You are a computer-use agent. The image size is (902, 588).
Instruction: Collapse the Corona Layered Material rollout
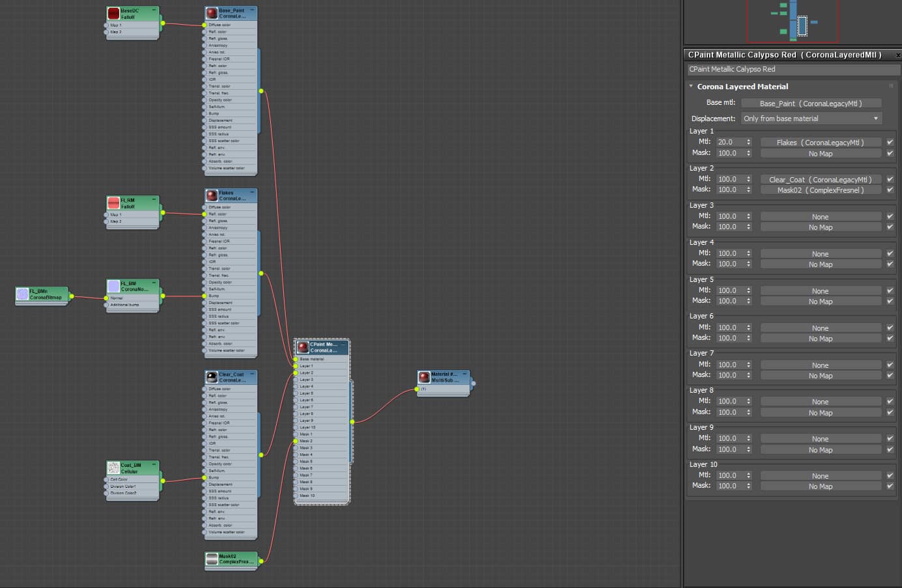point(691,87)
